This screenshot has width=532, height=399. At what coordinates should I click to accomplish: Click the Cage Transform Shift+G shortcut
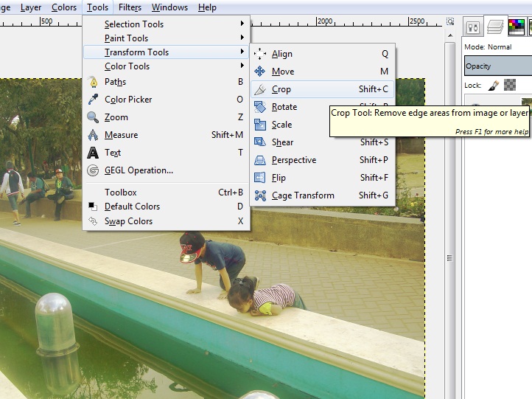[x=374, y=195]
